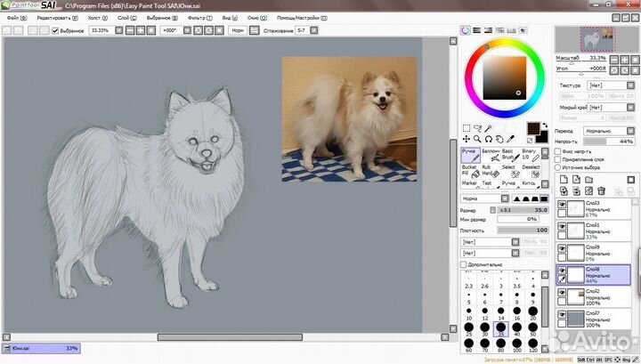Select the eyedropper color picker tool

pyautogui.click(x=512, y=139)
